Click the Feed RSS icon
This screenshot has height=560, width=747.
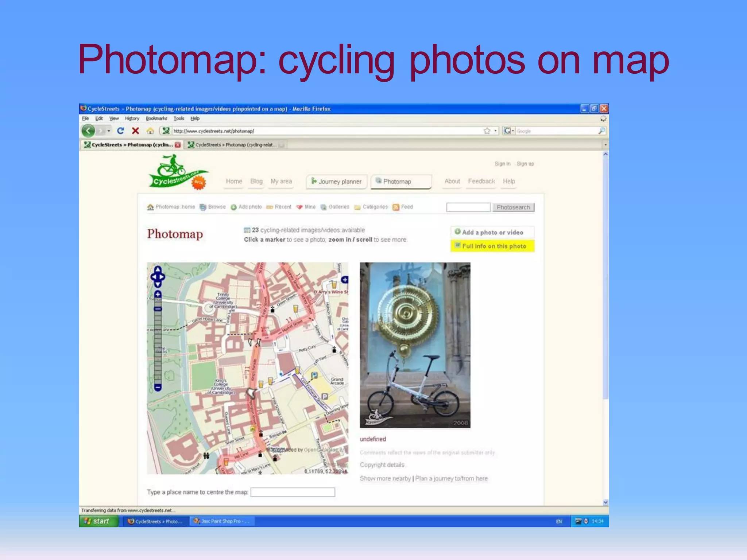tap(396, 207)
